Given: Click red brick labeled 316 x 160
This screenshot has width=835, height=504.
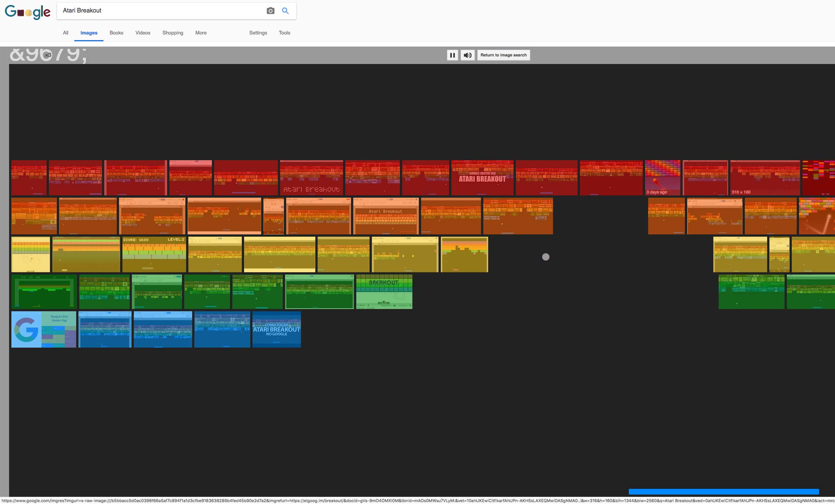Looking at the screenshot, I should [765, 178].
